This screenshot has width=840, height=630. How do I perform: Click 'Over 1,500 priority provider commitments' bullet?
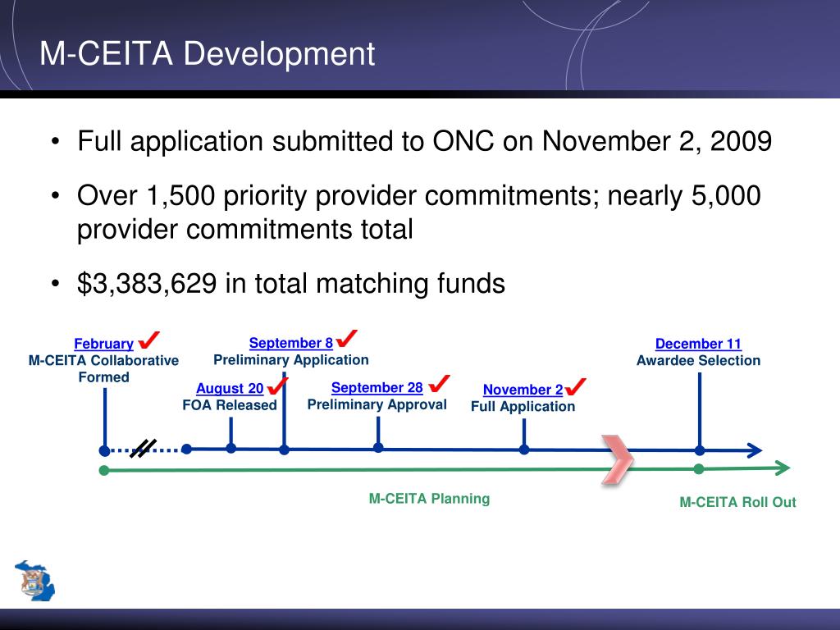(418, 212)
